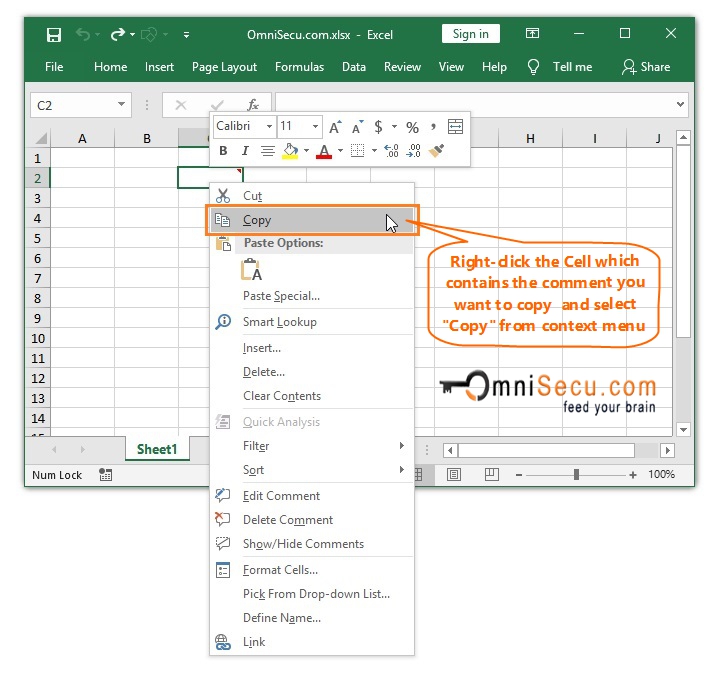721x674 pixels.
Task: Adjust the zoom slider handle
Action: pyautogui.click(x=576, y=474)
